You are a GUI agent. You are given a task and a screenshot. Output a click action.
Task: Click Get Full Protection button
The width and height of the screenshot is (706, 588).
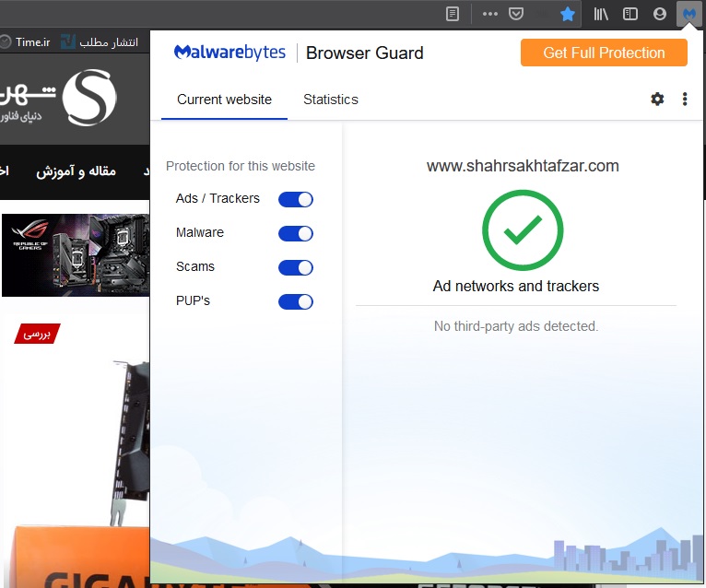coord(604,53)
